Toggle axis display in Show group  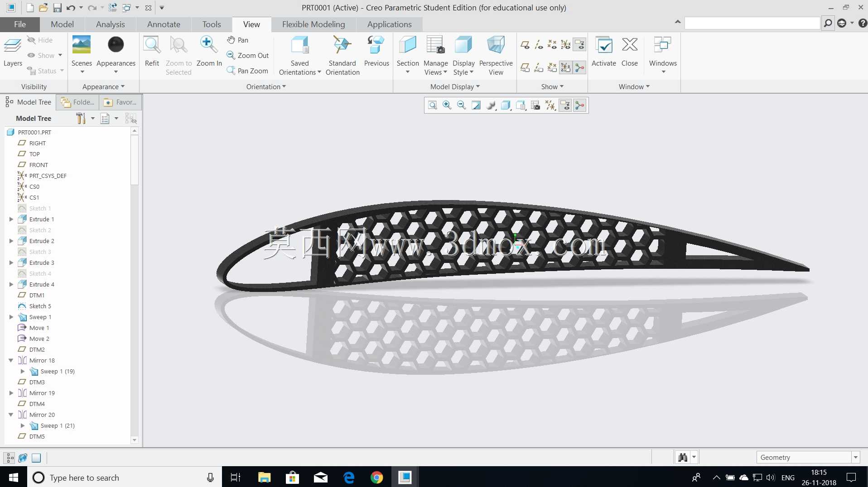pyautogui.click(x=539, y=44)
